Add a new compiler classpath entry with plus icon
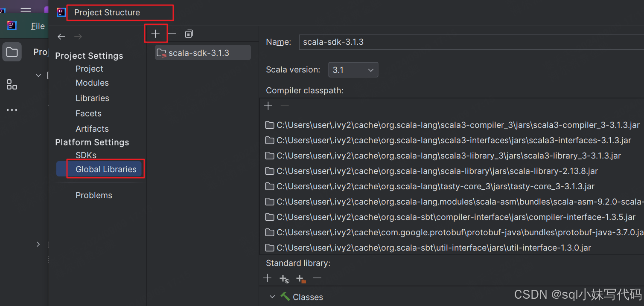The width and height of the screenshot is (644, 306). pyautogui.click(x=268, y=106)
